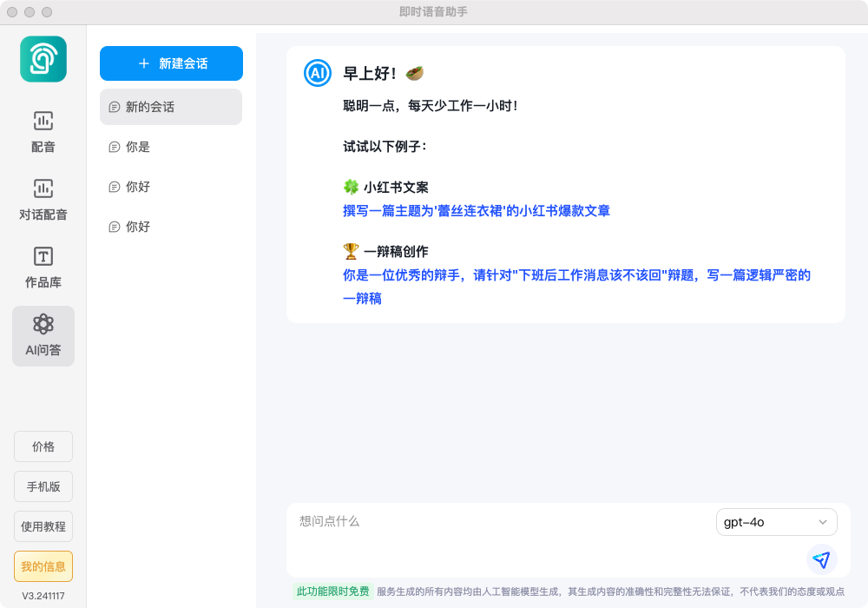Click chat bubble icon beside 你是

pos(114,147)
